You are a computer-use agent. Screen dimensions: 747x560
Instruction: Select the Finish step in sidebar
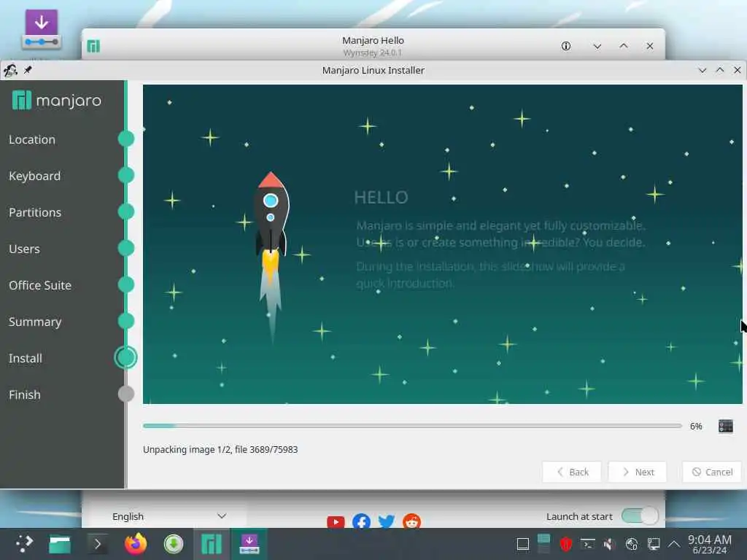point(24,394)
